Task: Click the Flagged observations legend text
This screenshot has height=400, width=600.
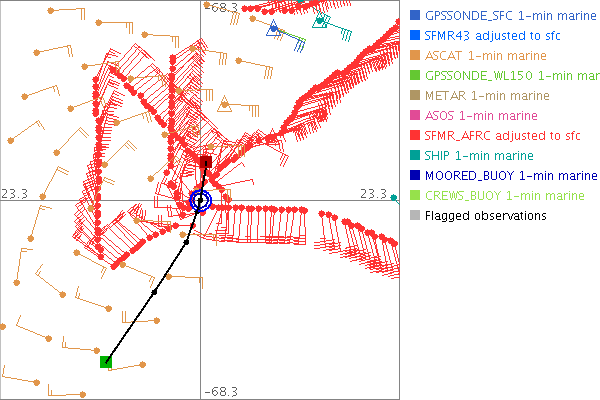Action: pos(485,216)
